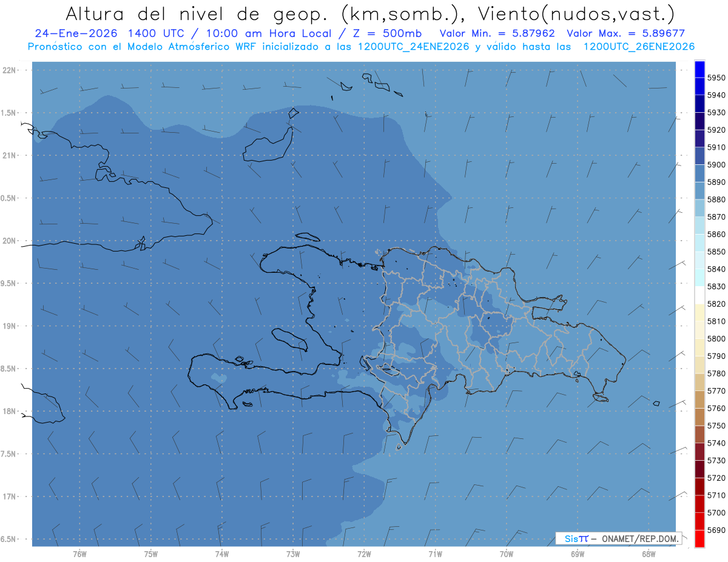The image size is (728, 562).
Task: Pick the dark maroon swatch between 5720 and 5730
Action: pos(699,469)
